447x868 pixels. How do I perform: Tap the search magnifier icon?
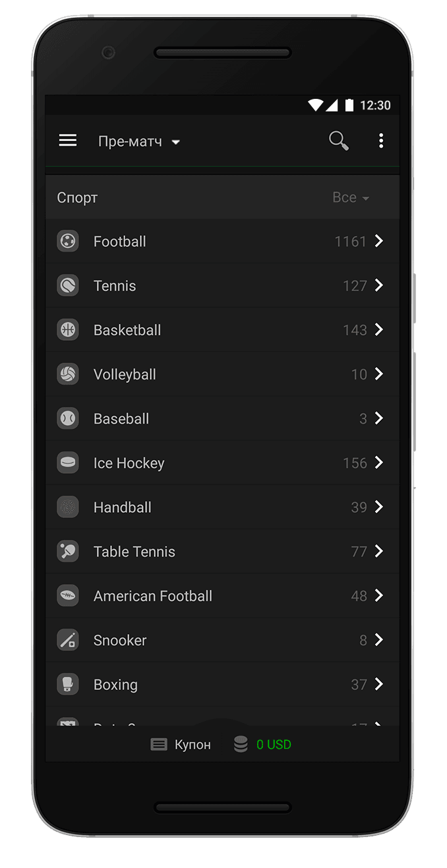[338, 140]
